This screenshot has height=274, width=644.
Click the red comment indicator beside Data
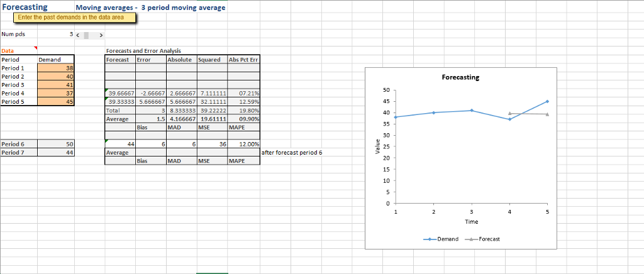coord(35,48)
